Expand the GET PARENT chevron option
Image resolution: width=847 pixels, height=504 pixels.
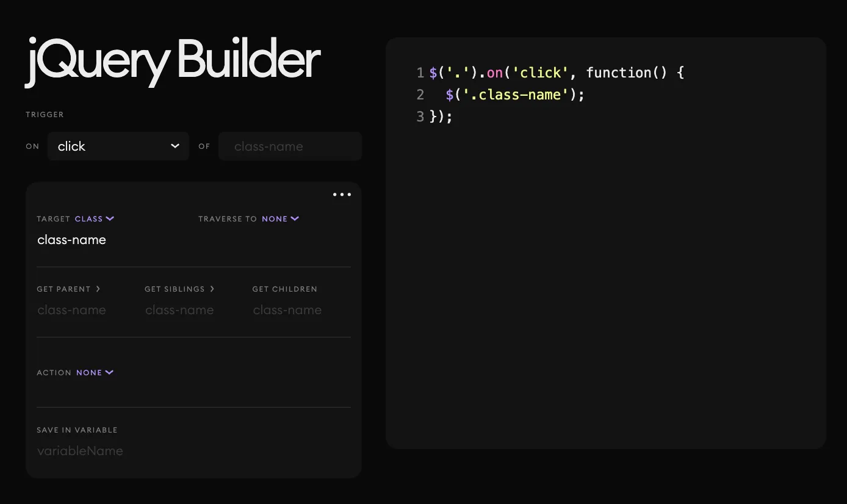tap(98, 289)
